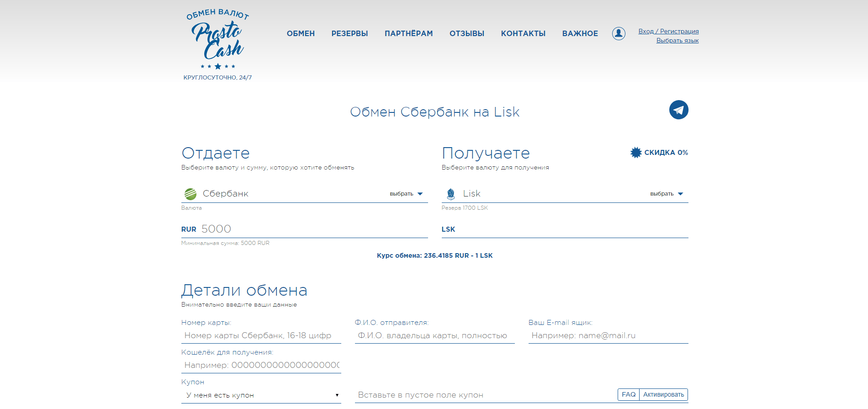Open the Telegram channel icon
868x409 pixels.
point(678,110)
